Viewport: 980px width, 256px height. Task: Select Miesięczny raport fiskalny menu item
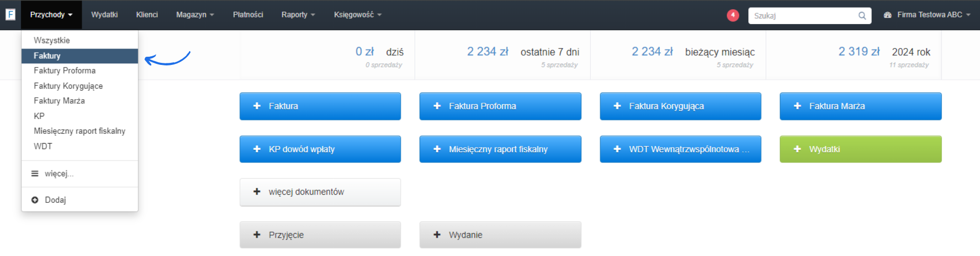click(79, 131)
